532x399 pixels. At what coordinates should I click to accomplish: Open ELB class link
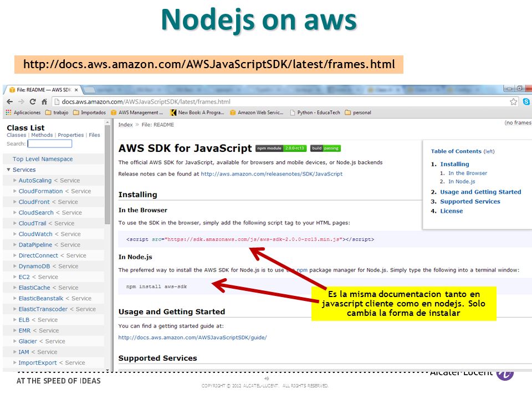coord(24,320)
